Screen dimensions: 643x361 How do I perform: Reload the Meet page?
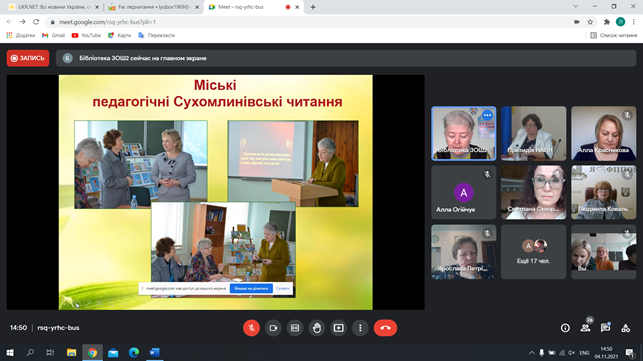pyautogui.click(x=36, y=22)
